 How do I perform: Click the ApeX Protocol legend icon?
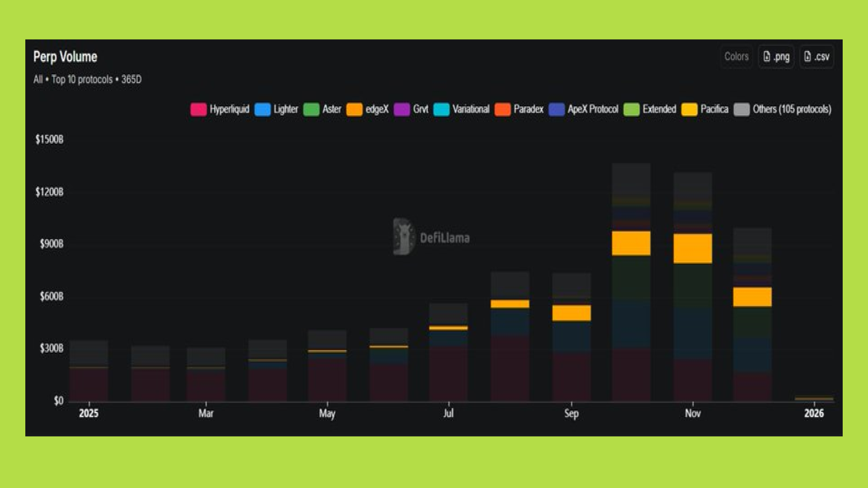(557, 109)
